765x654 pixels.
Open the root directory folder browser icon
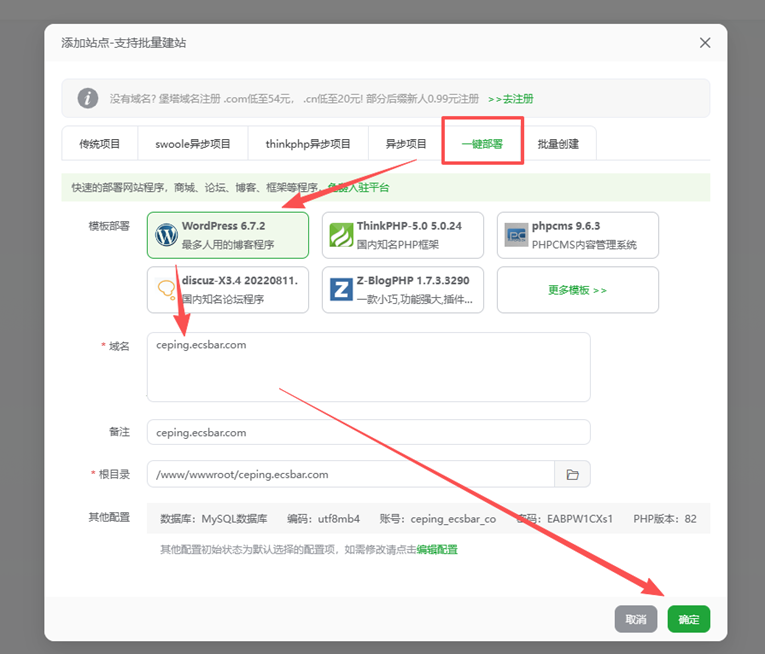coord(572,474)
